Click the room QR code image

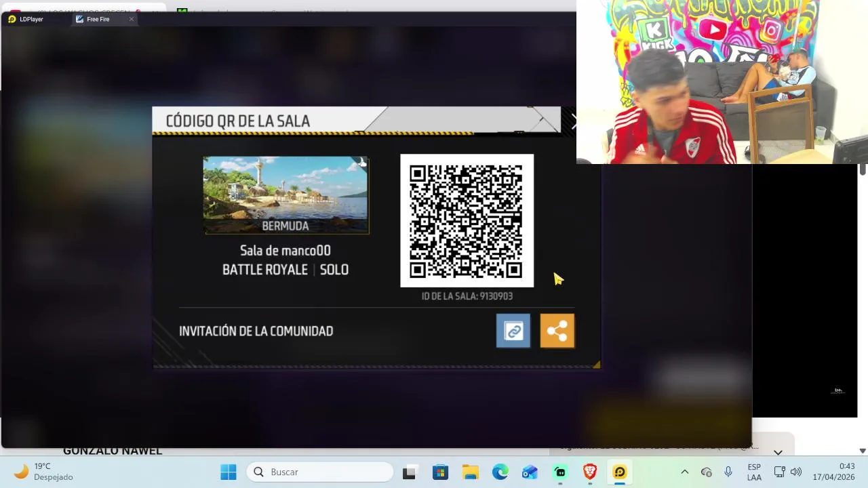point(467,220)
